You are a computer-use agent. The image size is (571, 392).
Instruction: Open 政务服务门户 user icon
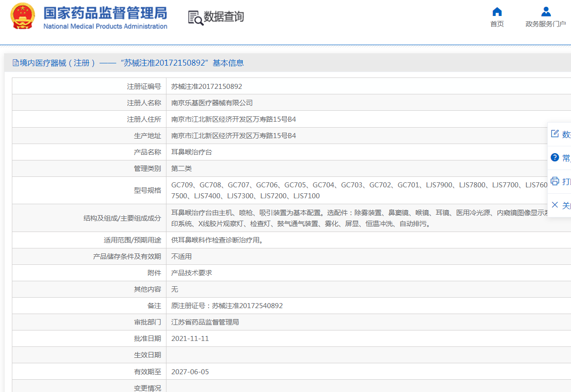click(x=546, y=11)
